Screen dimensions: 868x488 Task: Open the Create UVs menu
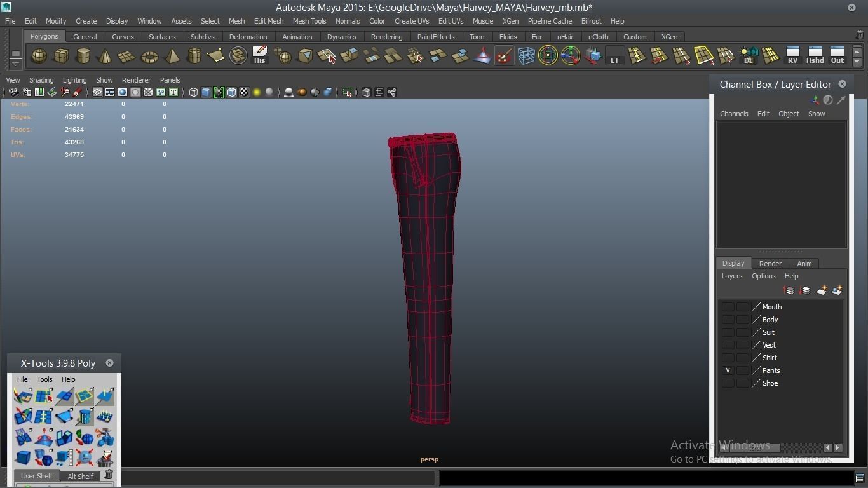coord(412,21)
